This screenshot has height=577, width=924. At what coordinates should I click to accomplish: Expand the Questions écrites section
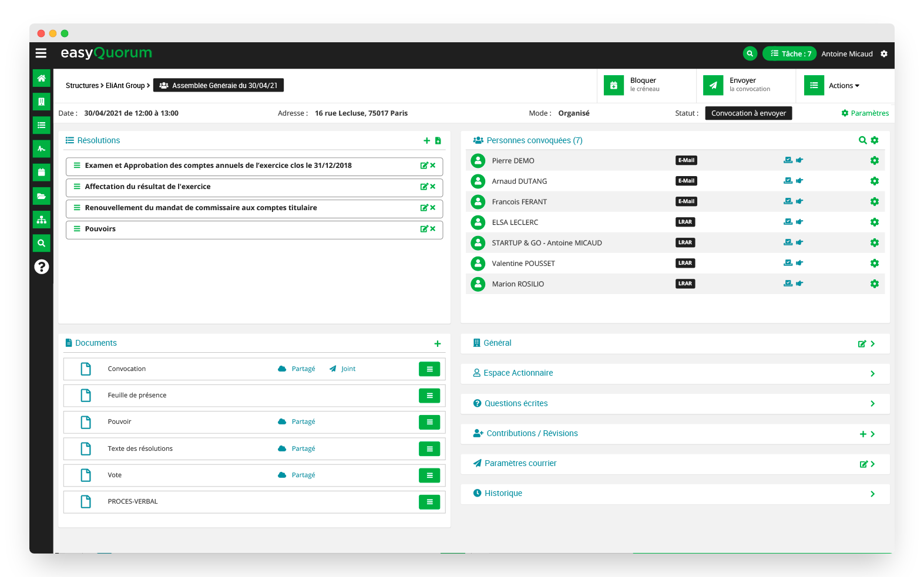(872, 403)
